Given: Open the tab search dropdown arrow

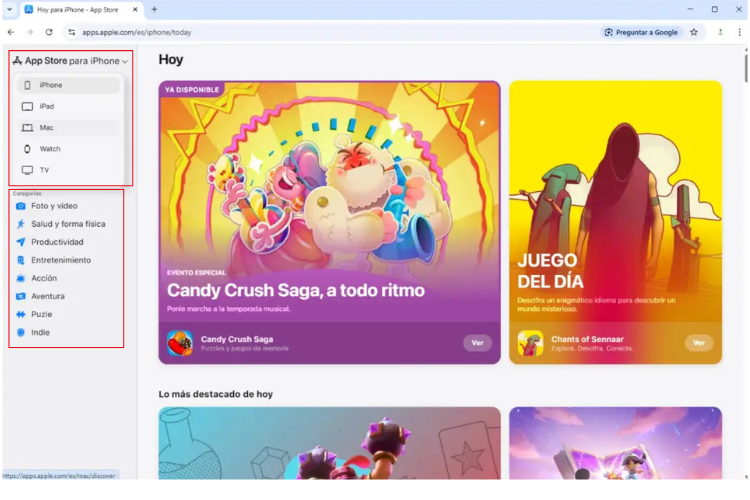Looking at the screenshot, I should [9, 9].
